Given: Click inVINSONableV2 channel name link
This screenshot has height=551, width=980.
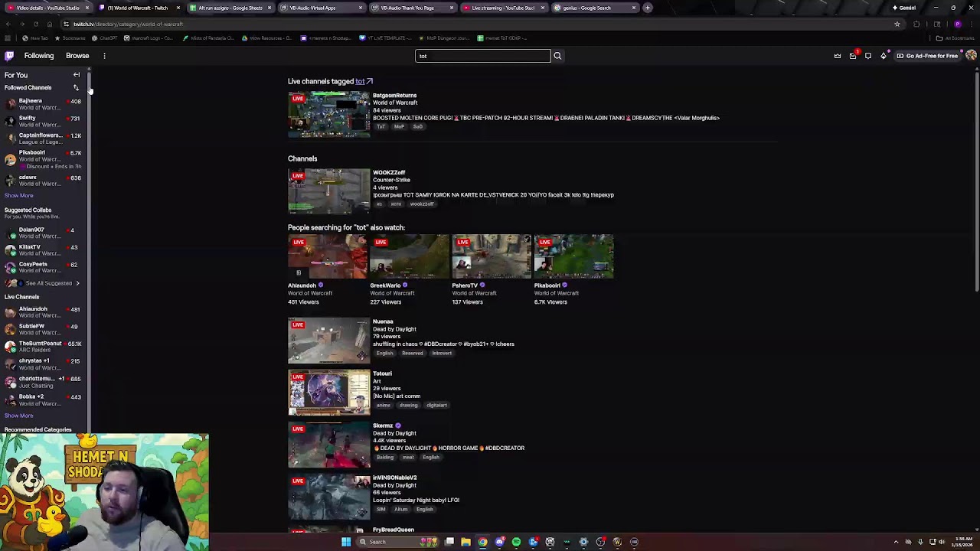Looking at the screenshot, I should (x=394, y=478).
